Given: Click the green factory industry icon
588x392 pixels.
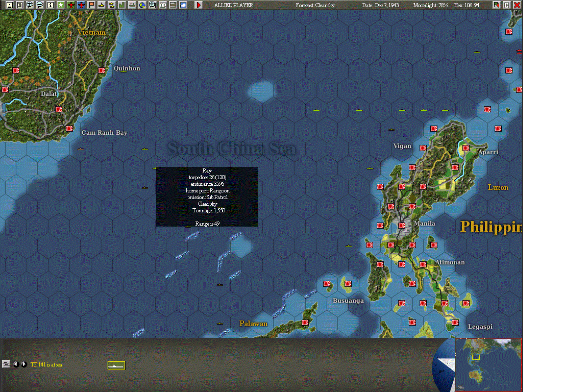Looking at the screenshot, I should (122, 5).
